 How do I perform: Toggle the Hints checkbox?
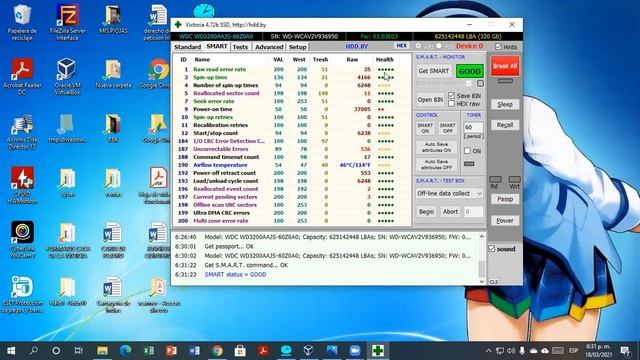click(498, 47)
